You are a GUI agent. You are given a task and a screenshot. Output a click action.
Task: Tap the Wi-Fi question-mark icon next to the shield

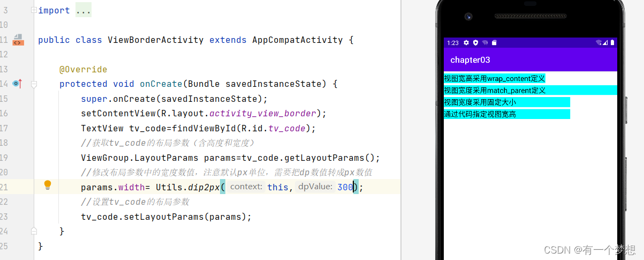tap(485, 42)
